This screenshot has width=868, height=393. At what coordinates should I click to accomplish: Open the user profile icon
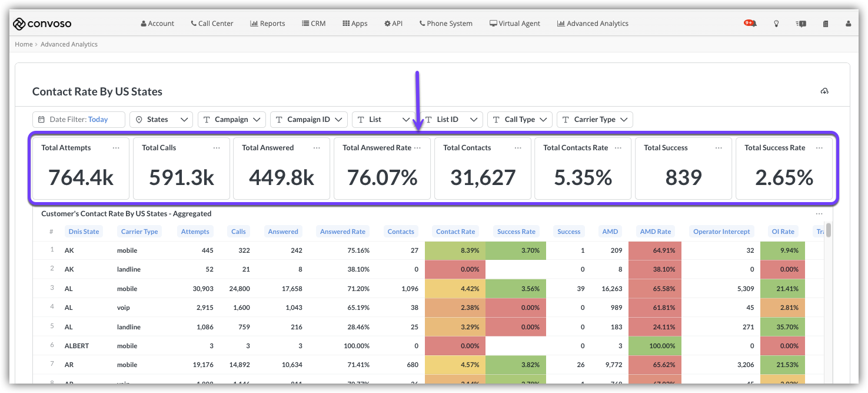click(x=848, y=24)
